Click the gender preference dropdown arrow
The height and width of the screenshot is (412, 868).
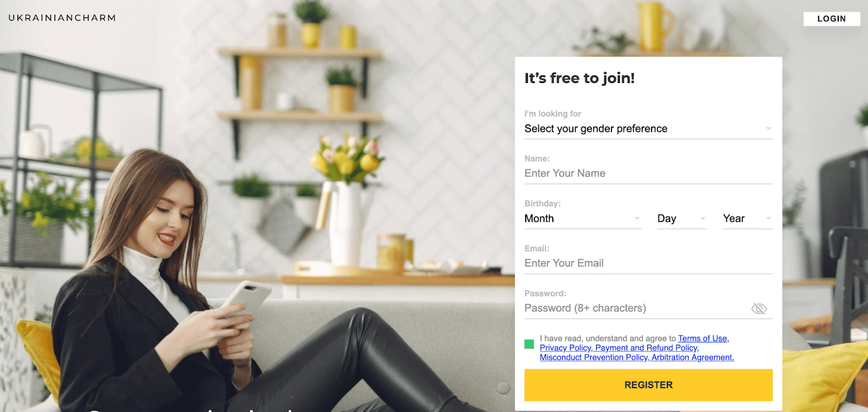tap(768, 129)
